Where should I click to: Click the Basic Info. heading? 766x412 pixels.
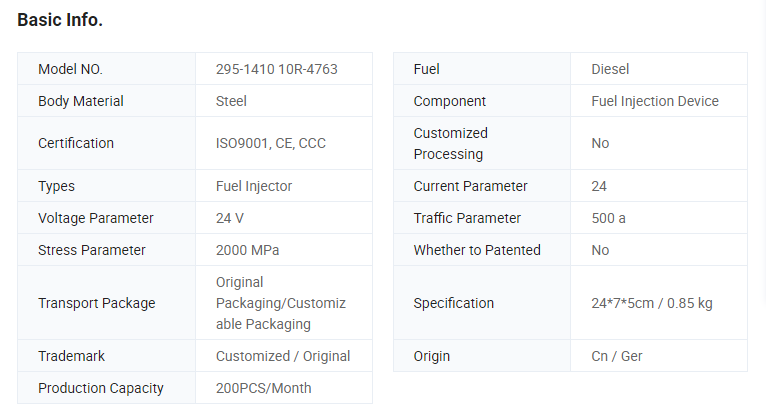pyautogui.click(x=60, y=20)
